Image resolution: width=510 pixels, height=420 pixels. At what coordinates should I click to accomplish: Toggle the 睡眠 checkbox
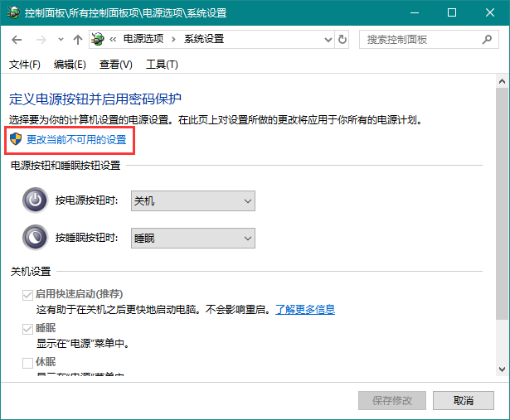(x=27, y=329)
